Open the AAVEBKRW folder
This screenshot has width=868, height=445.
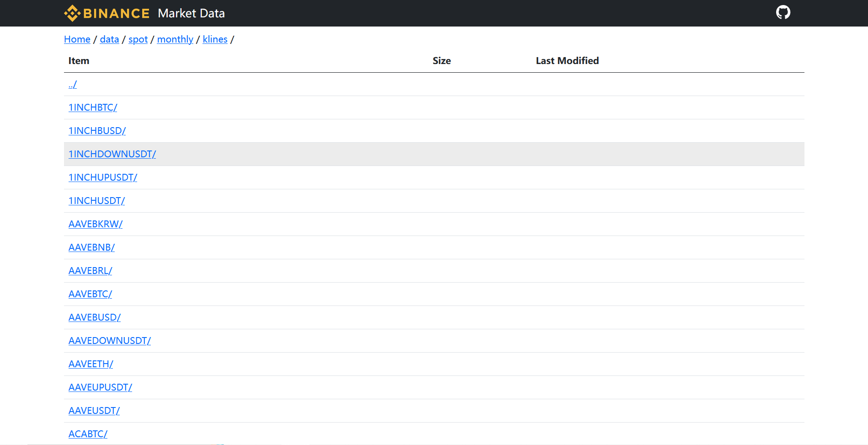pos(96,224)
